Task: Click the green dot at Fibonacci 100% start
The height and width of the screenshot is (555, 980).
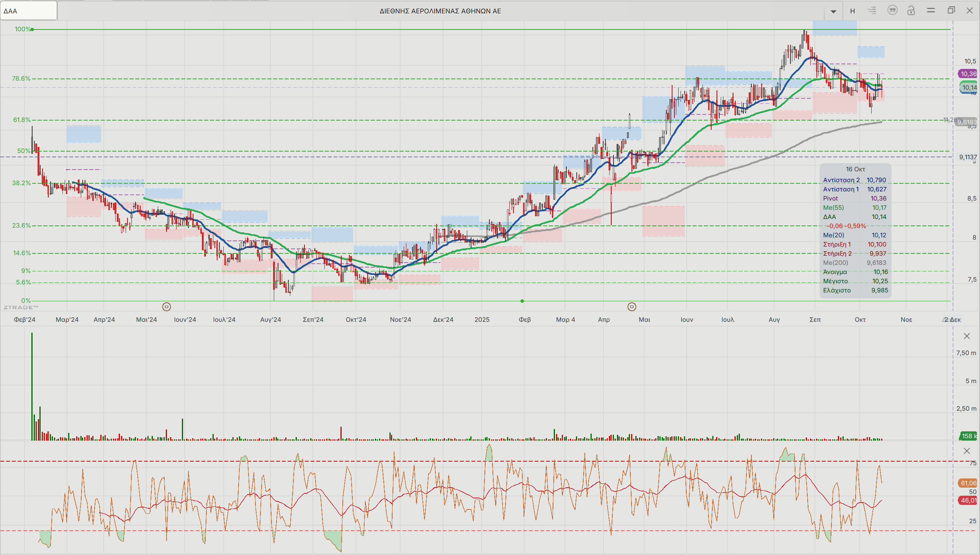Action: click(33, 29)
